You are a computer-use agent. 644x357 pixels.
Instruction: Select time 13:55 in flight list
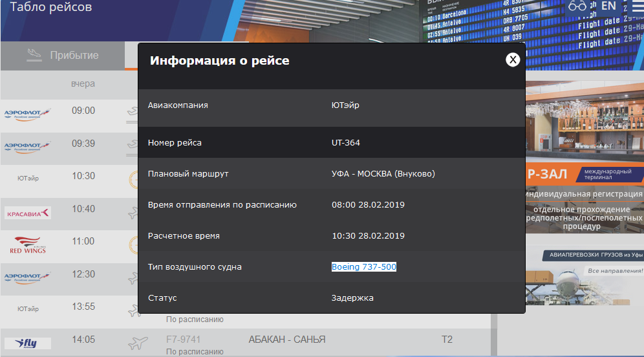pos(83,307)
